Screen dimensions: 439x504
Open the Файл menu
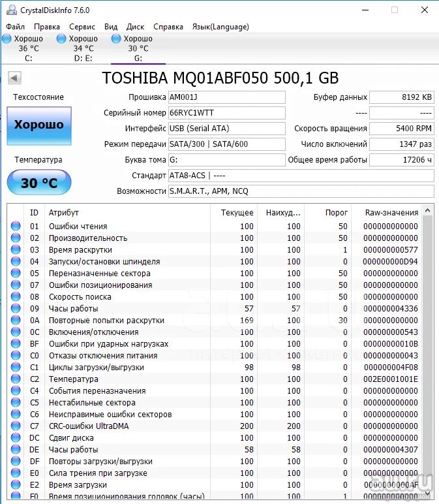[16, 27]
